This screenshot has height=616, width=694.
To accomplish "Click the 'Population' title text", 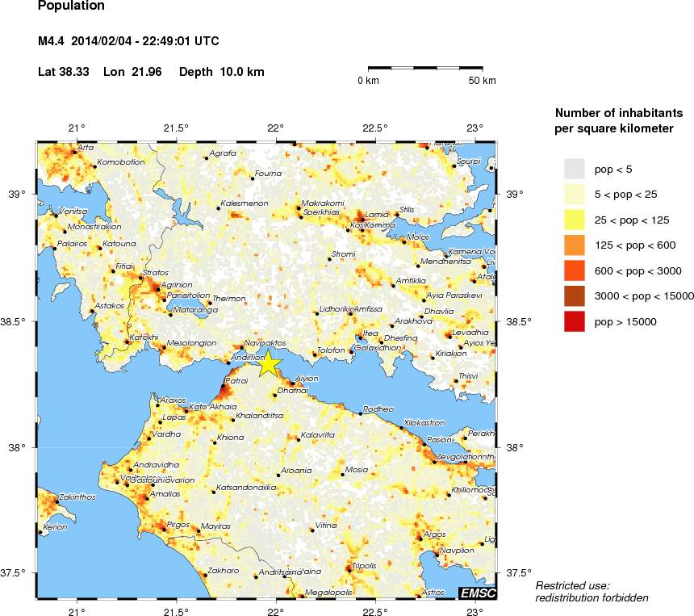I will [71, 6].
